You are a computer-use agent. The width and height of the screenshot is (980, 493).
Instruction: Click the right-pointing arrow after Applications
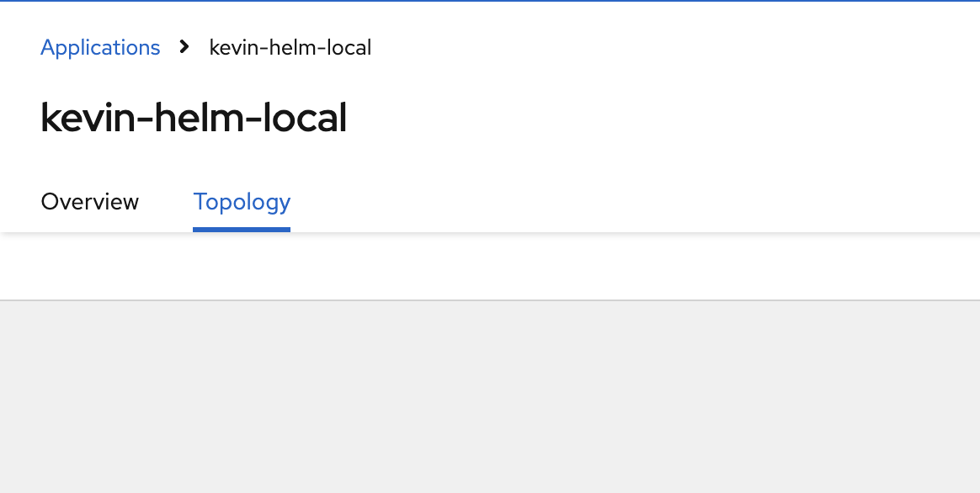tap(184, 47)
